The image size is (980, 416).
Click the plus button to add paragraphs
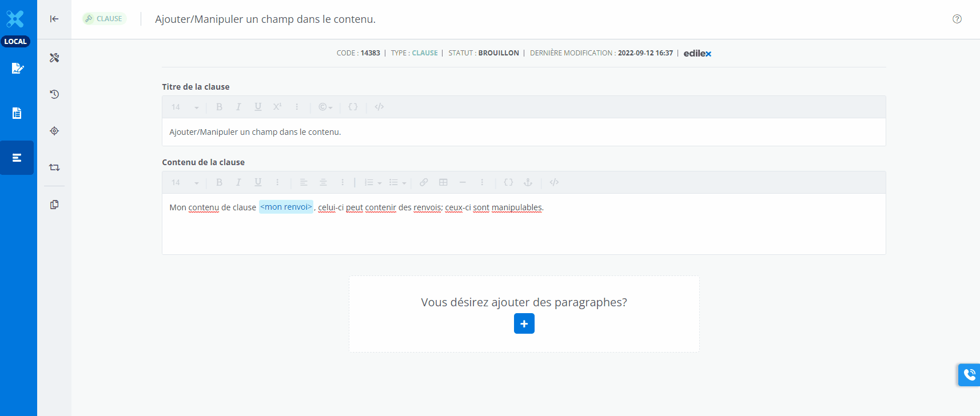524,323
